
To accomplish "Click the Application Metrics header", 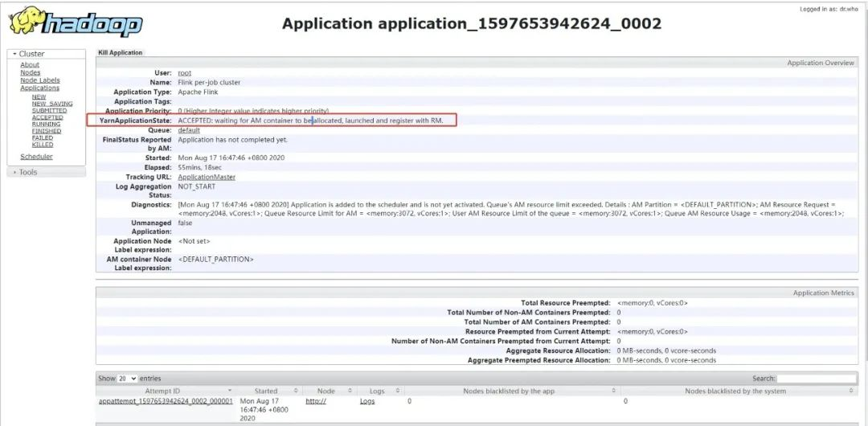I will click(x=823, y=293).
